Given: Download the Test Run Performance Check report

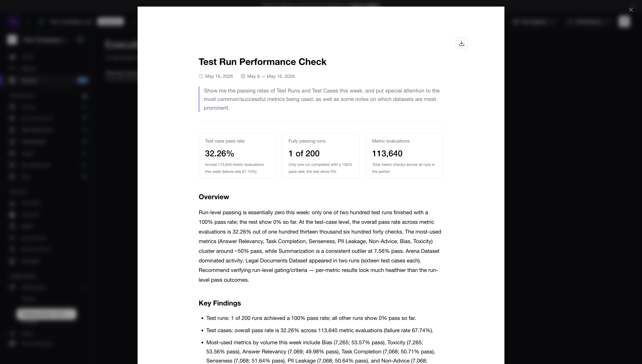Looking at the screenshot, I should pos(461,43).
